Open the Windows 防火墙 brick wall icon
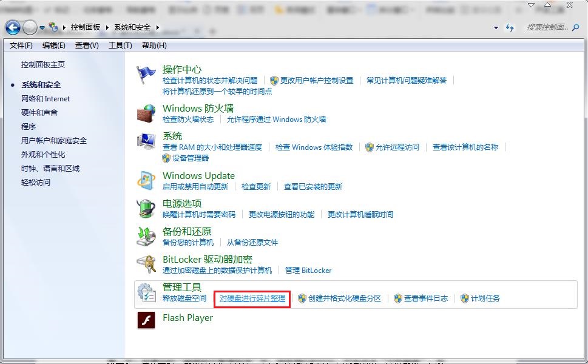 (x=146, y=113)
